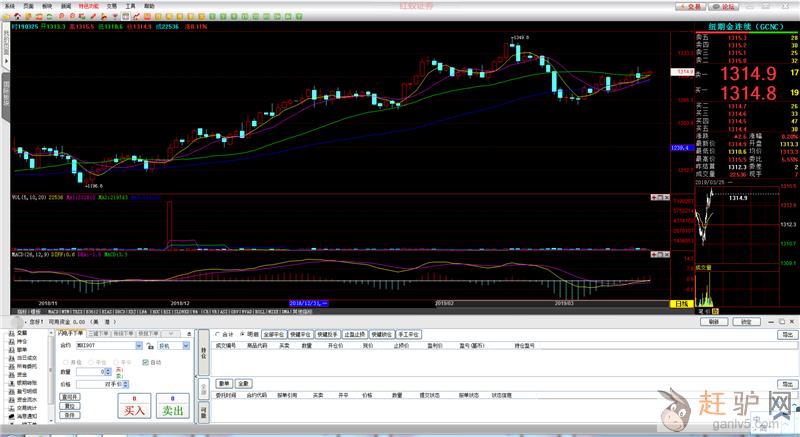Select the 明细 radio button
800x437 pixels.
pyautogui.click(x=242, y=334)
